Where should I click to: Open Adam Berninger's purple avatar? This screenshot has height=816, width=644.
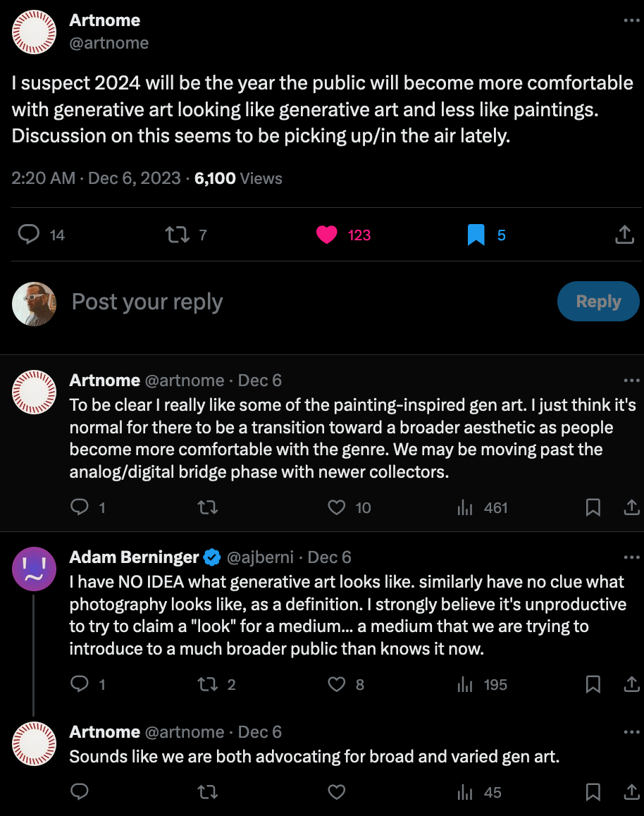point(34,568)
